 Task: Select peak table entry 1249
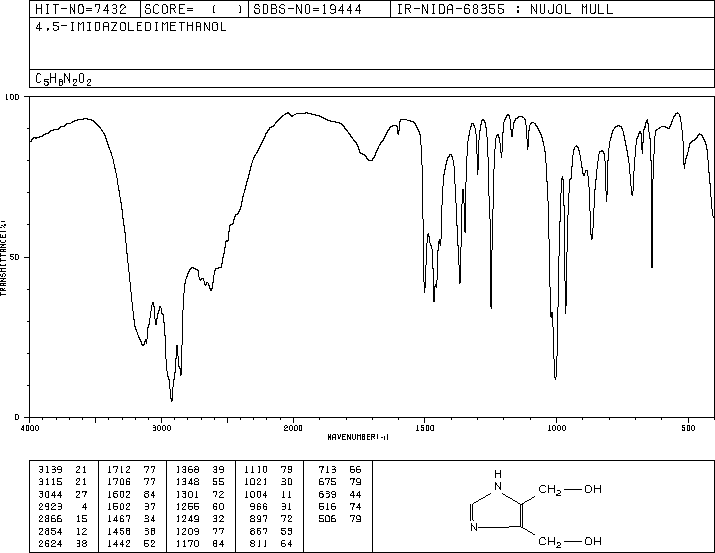(187, 519)
